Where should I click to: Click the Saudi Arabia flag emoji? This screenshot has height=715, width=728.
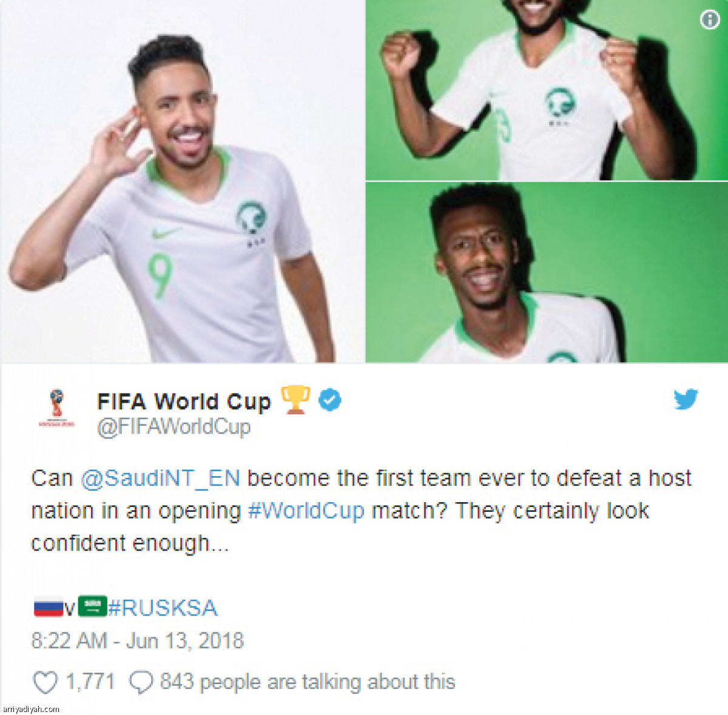(92, 606)
